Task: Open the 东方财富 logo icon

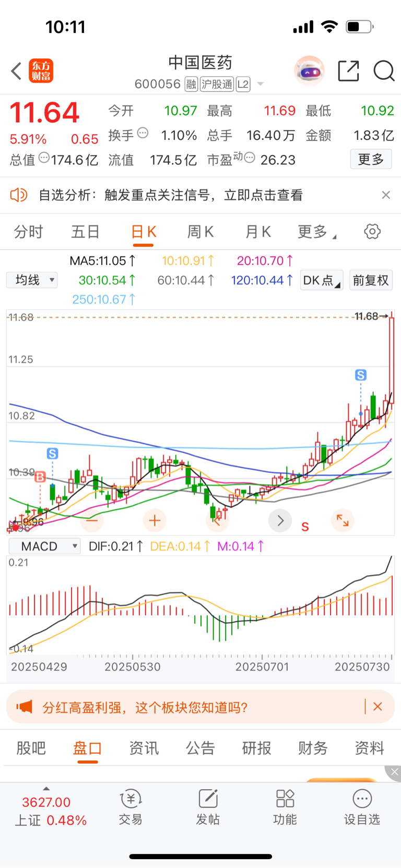Action: 41,71
